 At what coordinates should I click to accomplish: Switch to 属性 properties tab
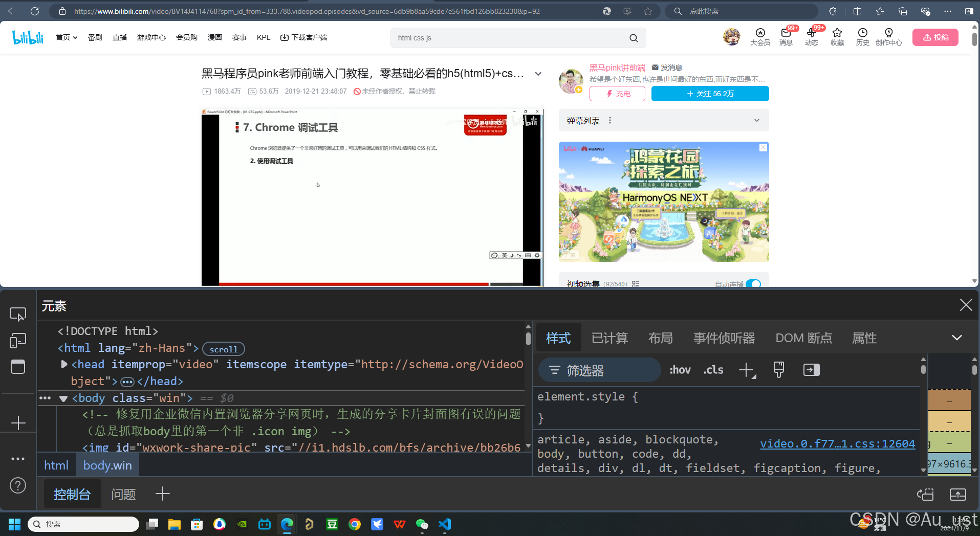(x=864, y=338)
